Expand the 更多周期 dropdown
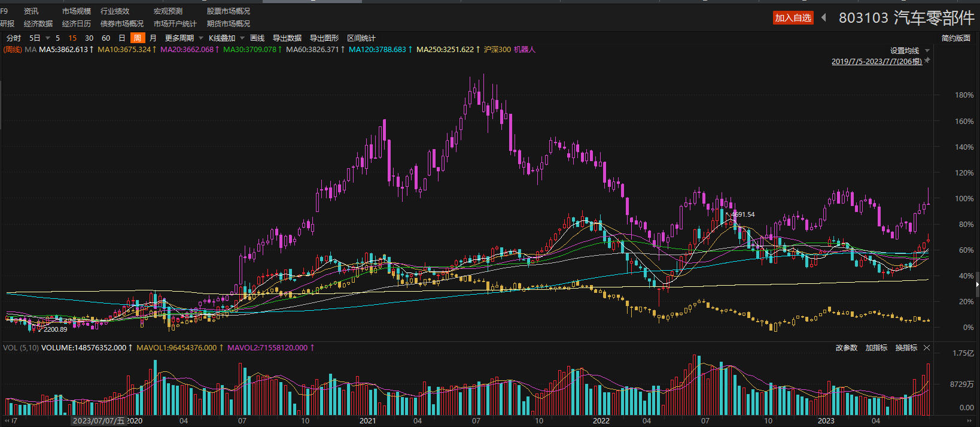 click(x=184, y=38)
